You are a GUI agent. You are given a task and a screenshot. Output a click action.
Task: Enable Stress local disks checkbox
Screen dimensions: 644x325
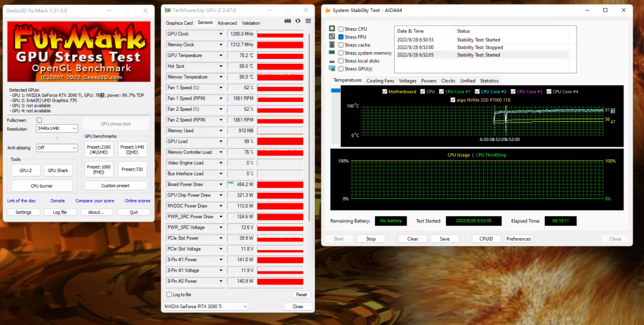(341, 61)
